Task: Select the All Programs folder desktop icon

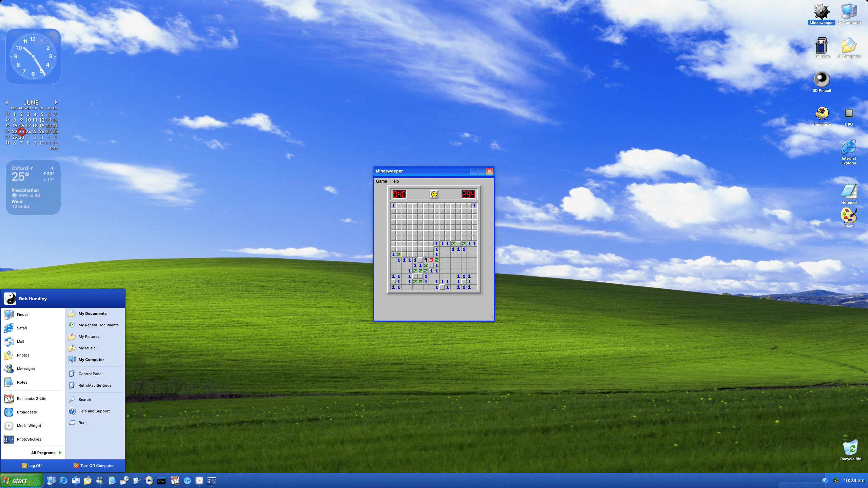Action: 849,47
